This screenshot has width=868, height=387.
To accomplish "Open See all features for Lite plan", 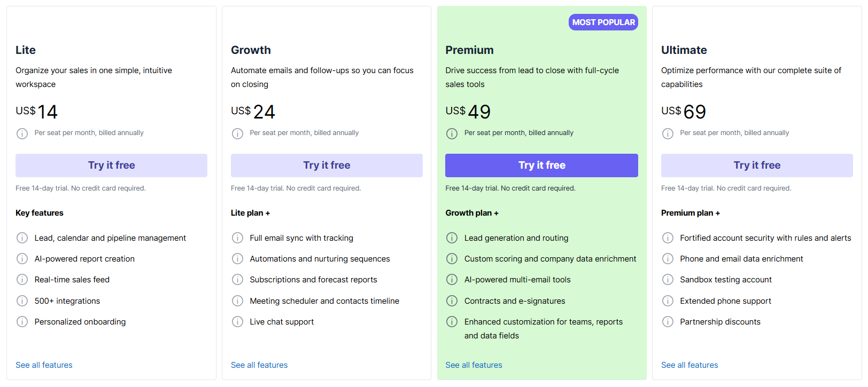I will (x=44, y=365).
